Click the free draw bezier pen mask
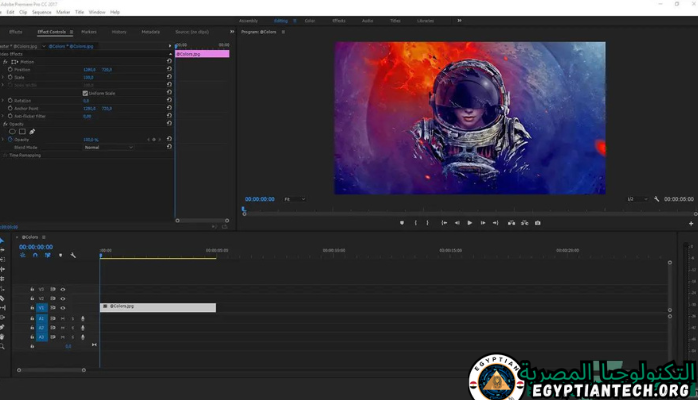The height and width of the screenshot is (400, 698). pos(32,132)
